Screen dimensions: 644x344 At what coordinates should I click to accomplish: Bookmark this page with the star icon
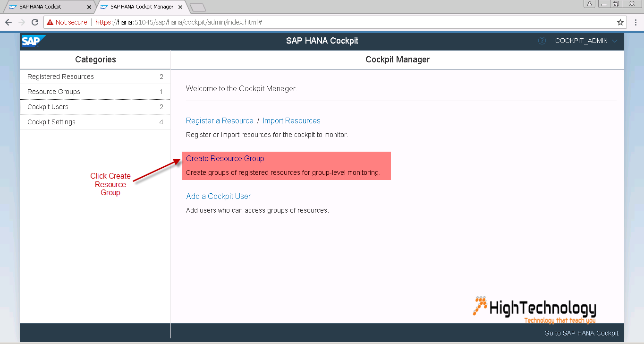click(620, 22)
